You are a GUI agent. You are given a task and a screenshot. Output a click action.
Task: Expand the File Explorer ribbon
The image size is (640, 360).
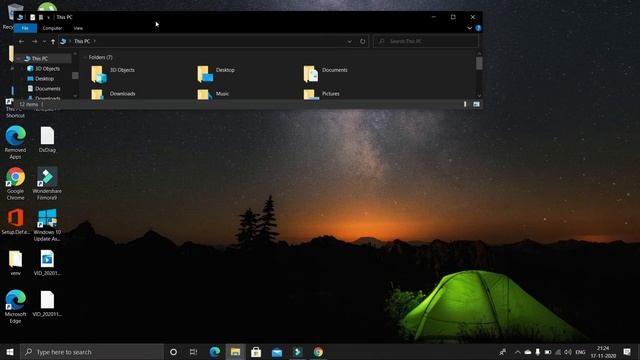(469, 28)
